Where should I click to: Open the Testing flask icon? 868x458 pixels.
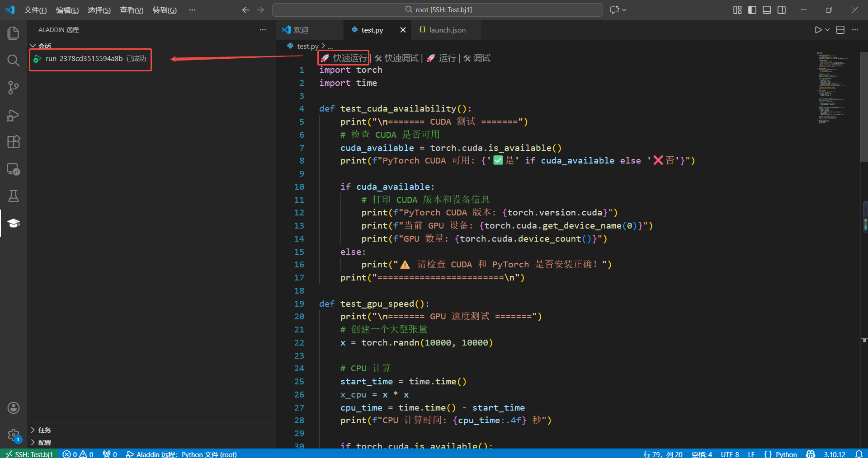[x=14, y=196]
